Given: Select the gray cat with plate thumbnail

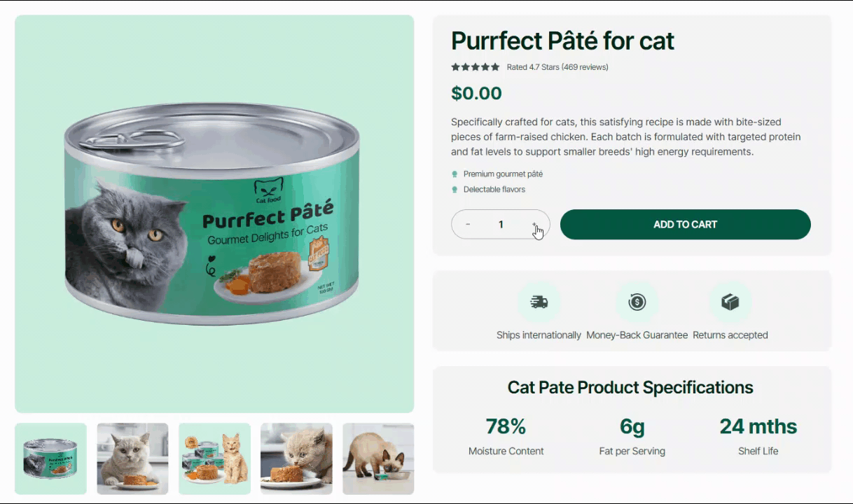Looking at the screenshot, I should coord(132,458).
